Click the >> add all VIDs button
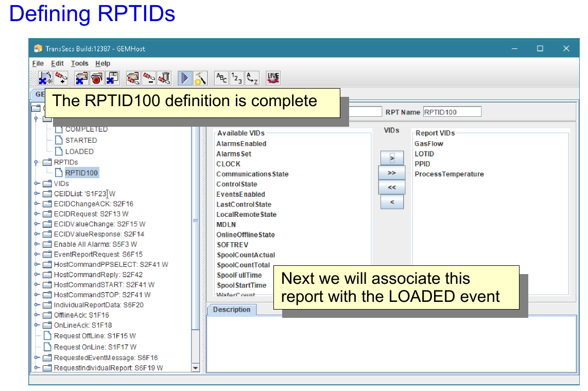The height and width of the screenshot is (391, 588). [392, 173]
